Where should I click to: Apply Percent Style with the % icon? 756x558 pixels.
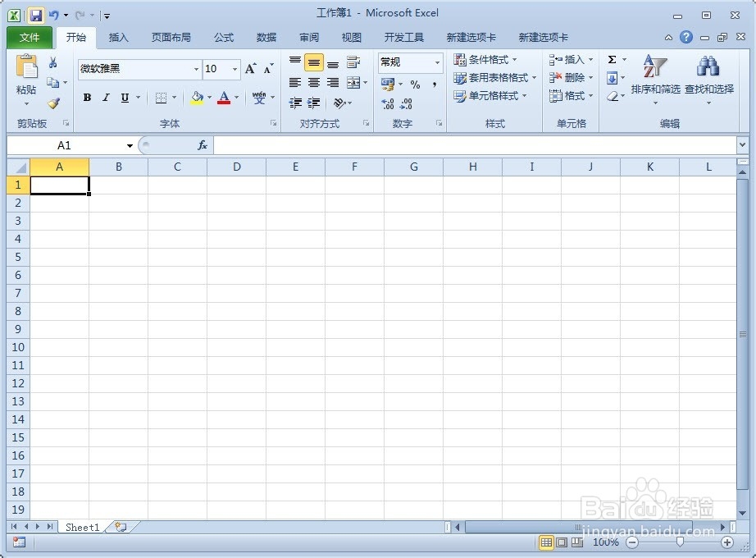(x=415, y=85)
